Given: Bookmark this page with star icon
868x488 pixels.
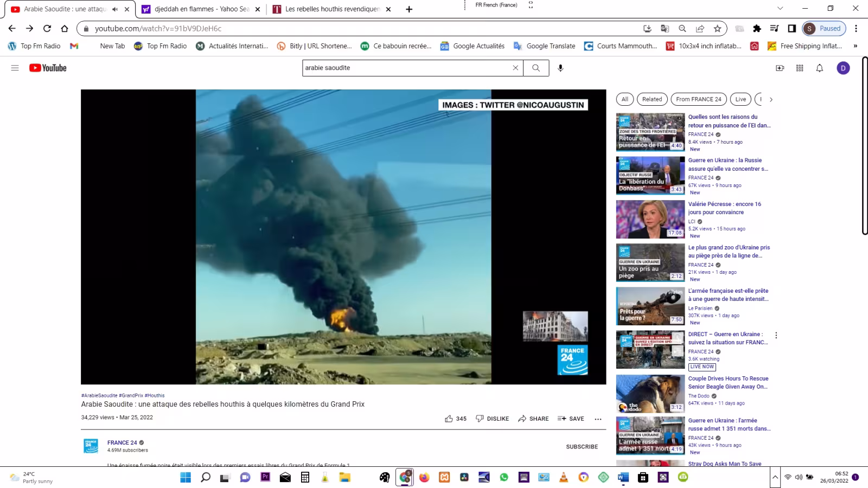Looking at the screenshot, I should (717, 28).
